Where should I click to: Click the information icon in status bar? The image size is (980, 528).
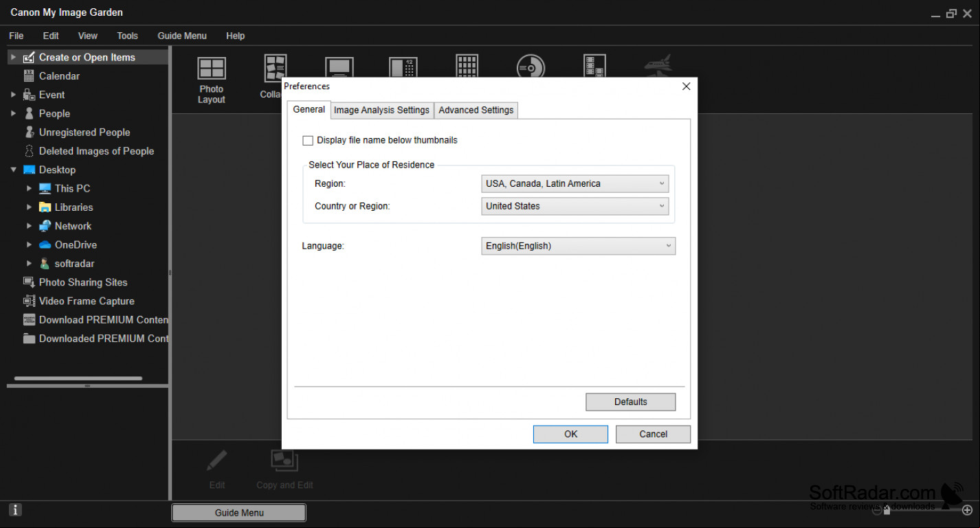coord(15,509)
